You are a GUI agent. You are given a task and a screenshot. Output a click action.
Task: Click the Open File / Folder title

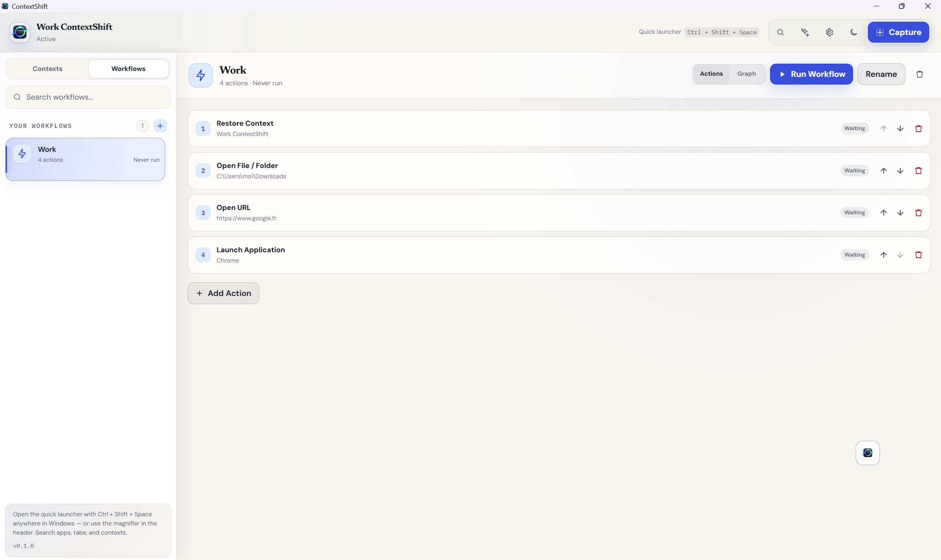coord(247,166)
